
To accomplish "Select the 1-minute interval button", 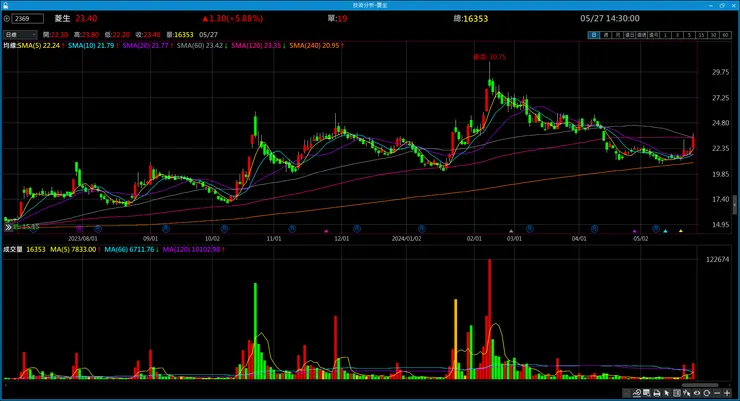I will click(x=665, y=35).
